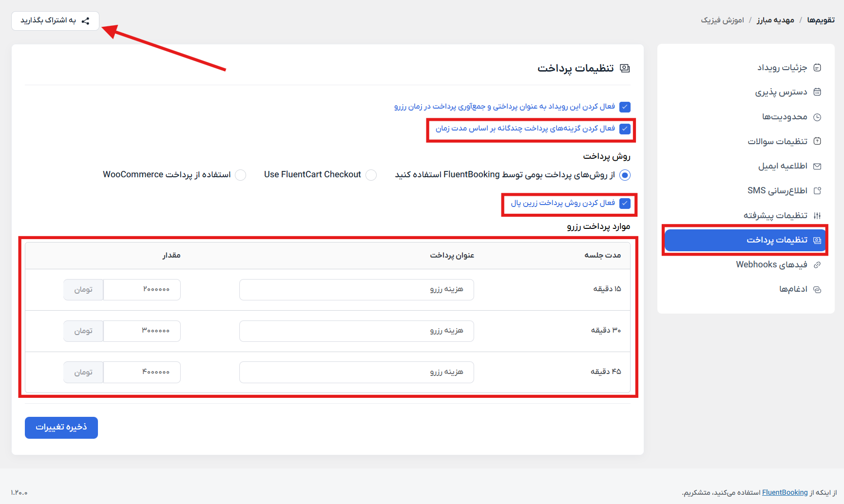844x504 pixels.
Task: Click the Availability (دسترس پذیری) calendar icon
Action: (x=817, y=92)
